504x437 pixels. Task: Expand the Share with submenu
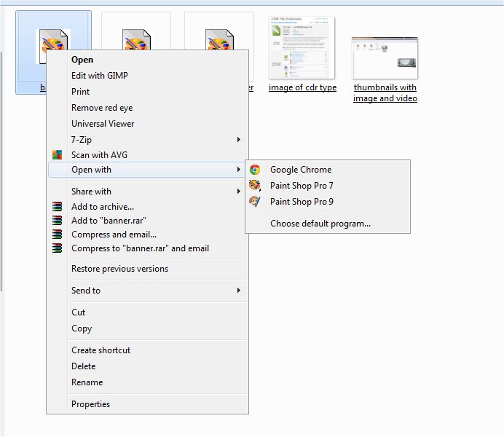click(x=238, y=192)
